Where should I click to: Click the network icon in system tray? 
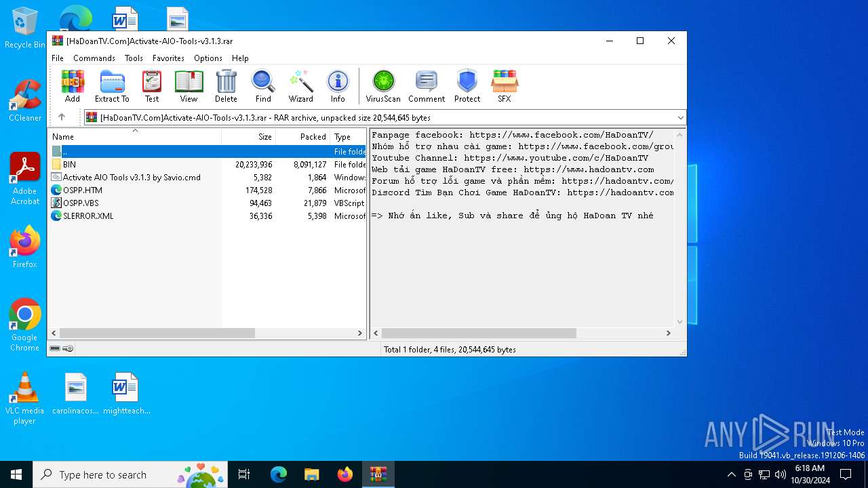[x=764, y=474]
